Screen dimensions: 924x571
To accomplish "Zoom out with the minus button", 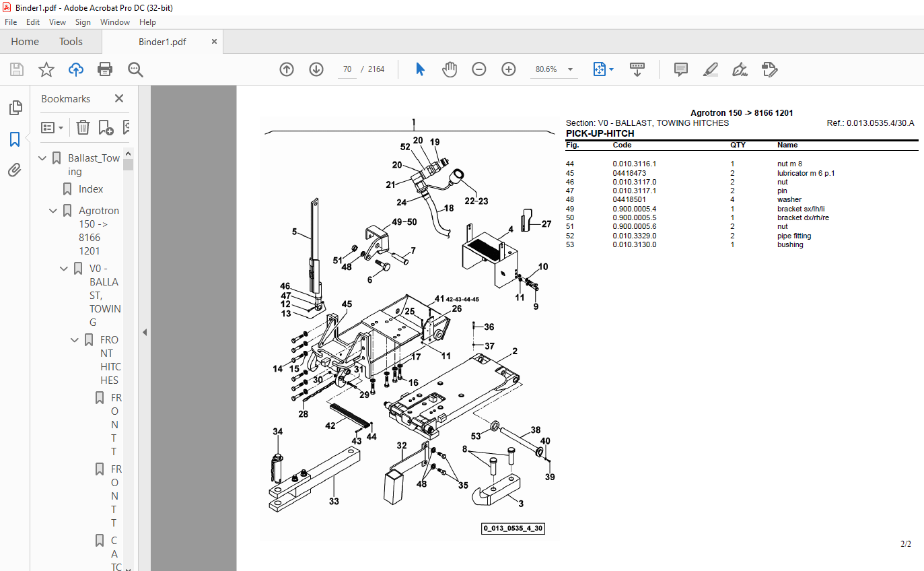I will coord(479,69).
